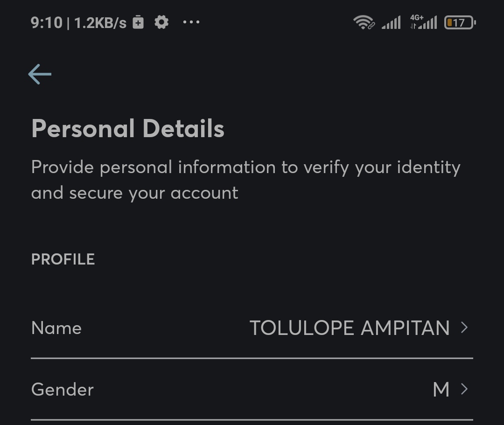
Task: Tap the back arrow icon
Action: click(40, 74)
